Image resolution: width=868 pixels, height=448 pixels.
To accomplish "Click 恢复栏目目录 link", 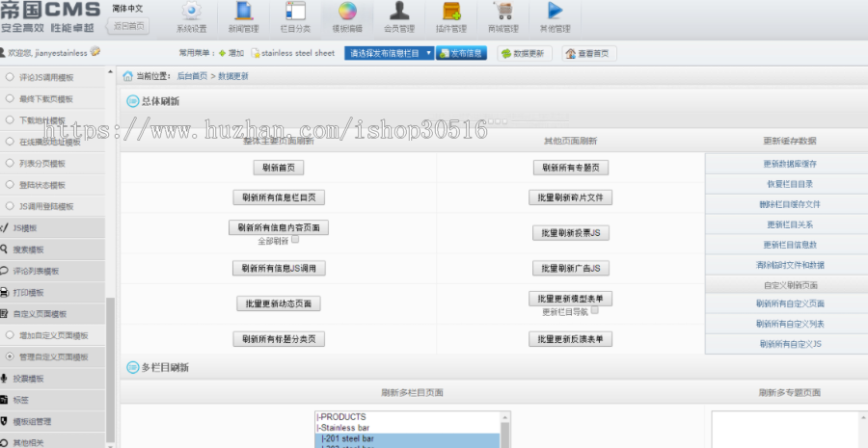I will (x=789, y=184).
